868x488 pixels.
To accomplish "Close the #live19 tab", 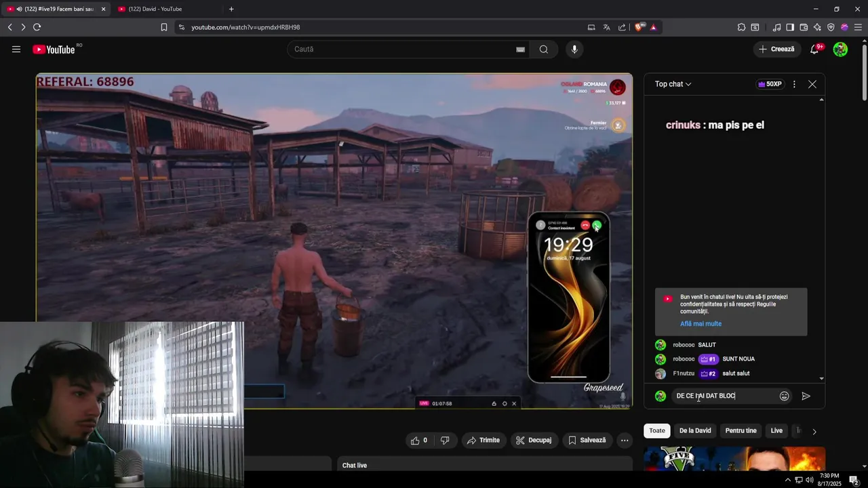I will 103,9.
